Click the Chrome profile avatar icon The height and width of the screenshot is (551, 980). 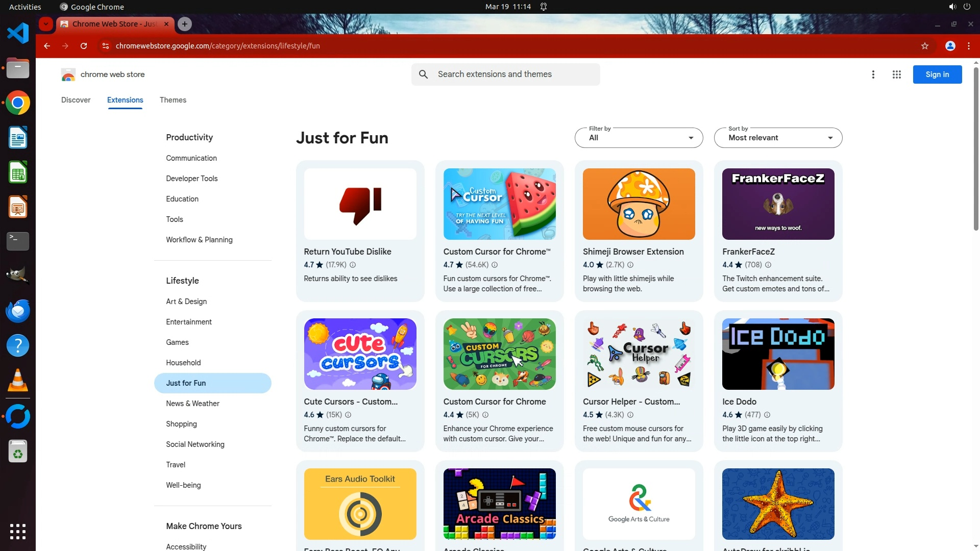tap(950, 46)
